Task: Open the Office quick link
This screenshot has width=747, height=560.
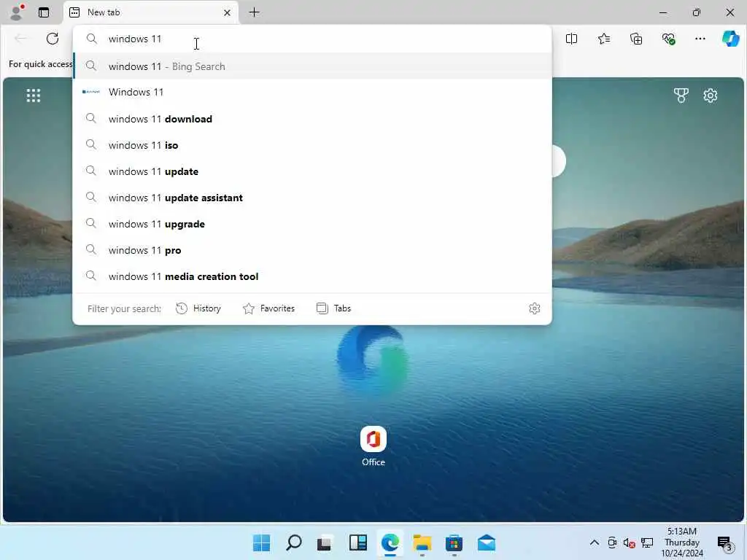Action: click(373, 446)
